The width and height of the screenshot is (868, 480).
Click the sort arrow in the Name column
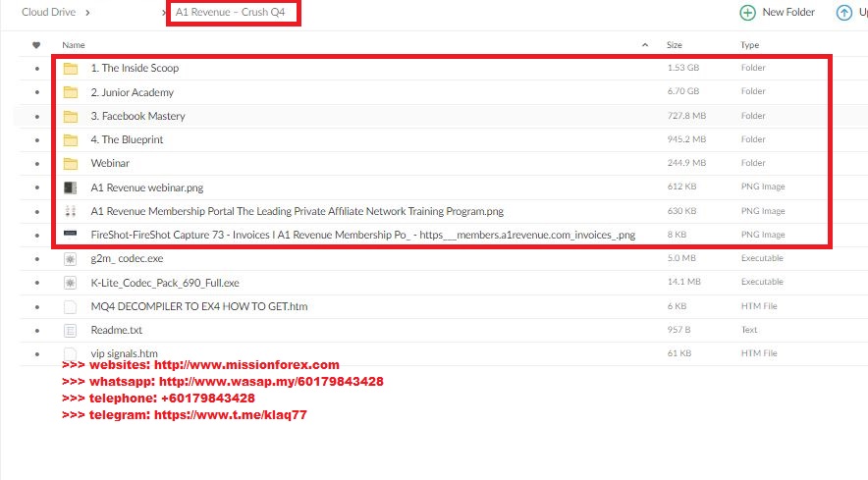[x=645, y=45]
